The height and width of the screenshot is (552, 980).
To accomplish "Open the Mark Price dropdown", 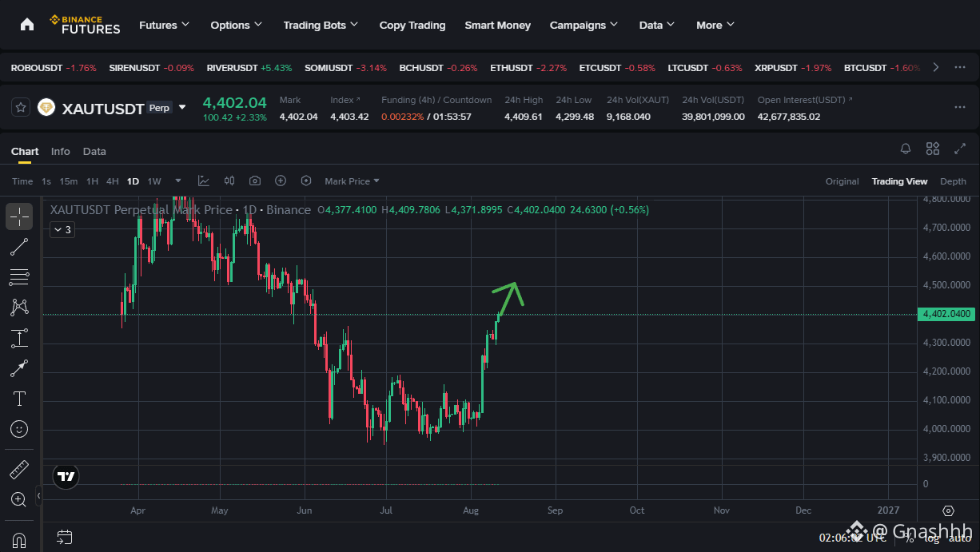I will tap(353, 181).
